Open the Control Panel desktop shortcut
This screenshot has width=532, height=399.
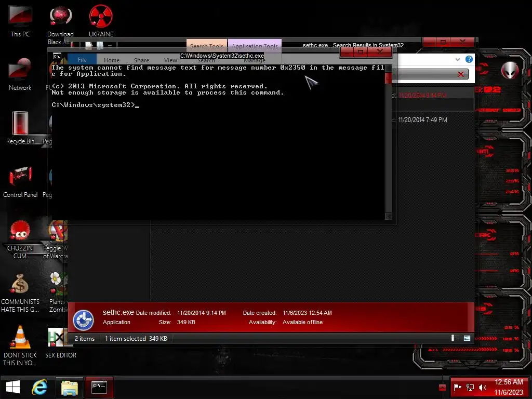pos(20,181)
